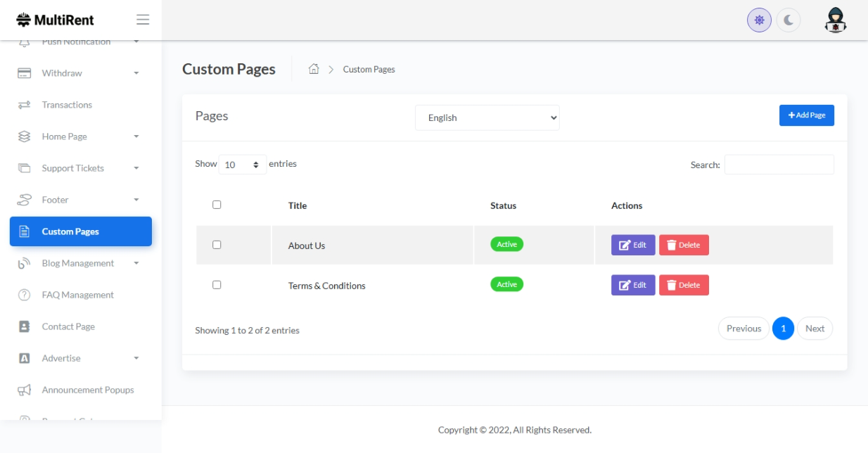Open the user avatar profile menu
Viewport: 868px width, 453px height.
coord(835,20)
